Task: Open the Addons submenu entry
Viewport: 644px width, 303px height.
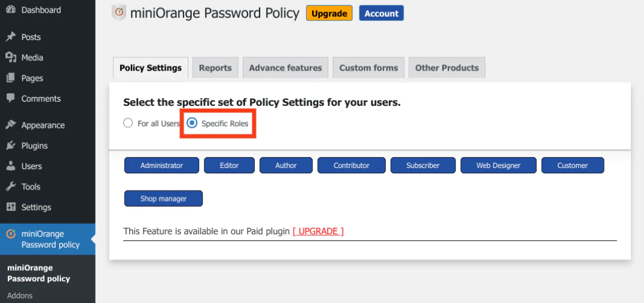Action: (20, 295)
